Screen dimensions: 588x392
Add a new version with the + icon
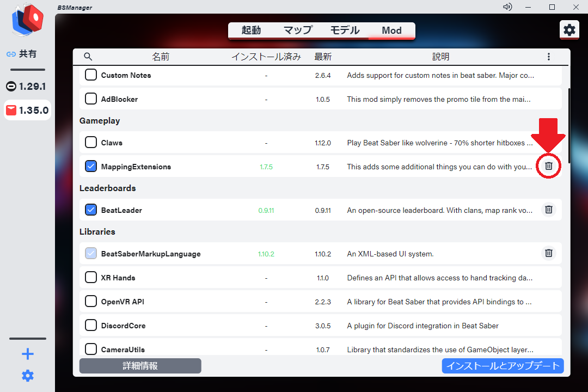pyautogui.click(x=27, y=354)
